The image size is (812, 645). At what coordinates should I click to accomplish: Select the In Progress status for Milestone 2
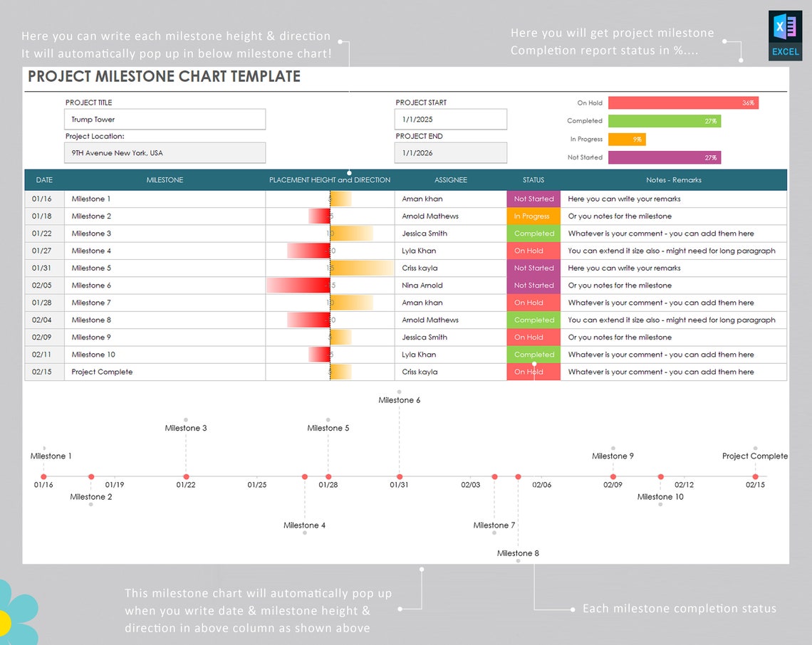click(533, 216)
